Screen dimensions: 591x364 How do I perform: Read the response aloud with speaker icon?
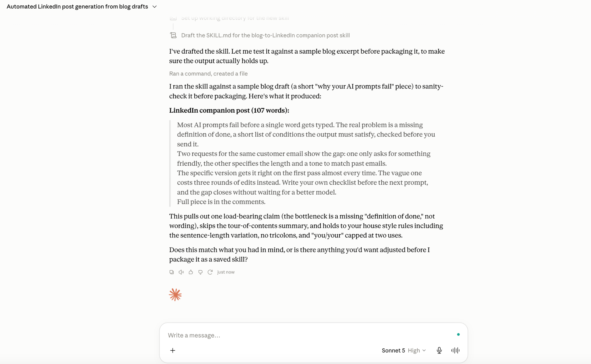click(181, 272)
